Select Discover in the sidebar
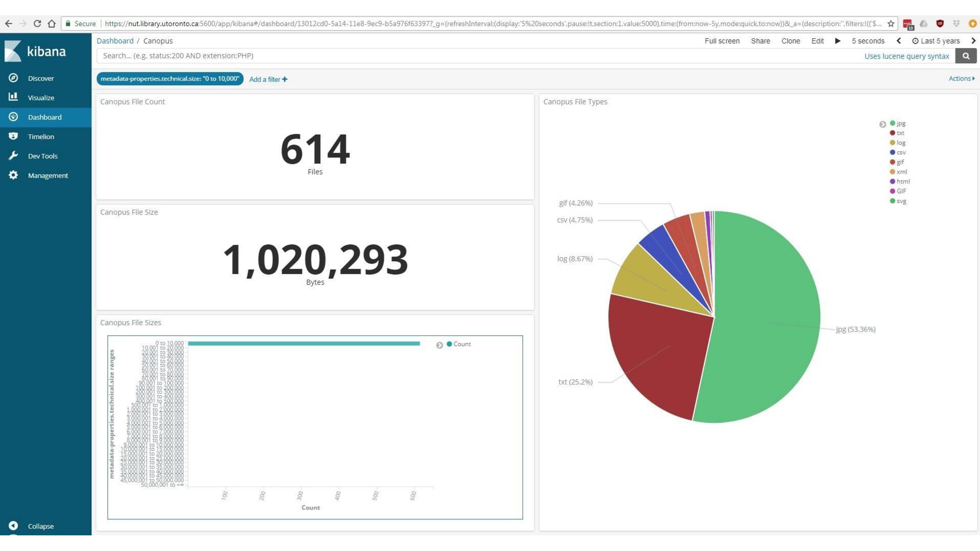 (x=41, y=78)
